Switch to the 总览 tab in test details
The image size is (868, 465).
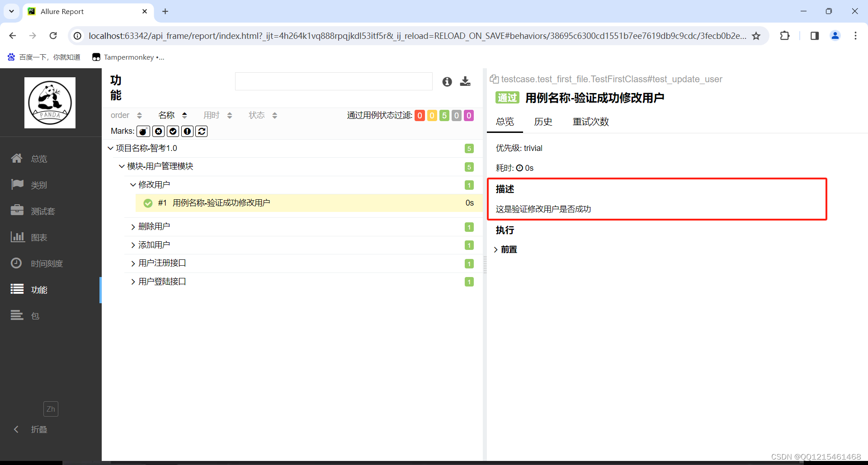[x=505, y=122]
